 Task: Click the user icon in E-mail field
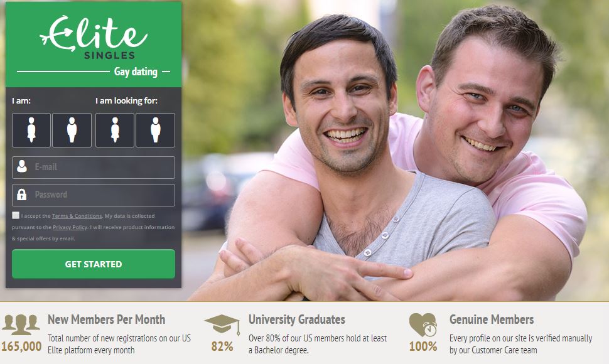pos(22,166)
